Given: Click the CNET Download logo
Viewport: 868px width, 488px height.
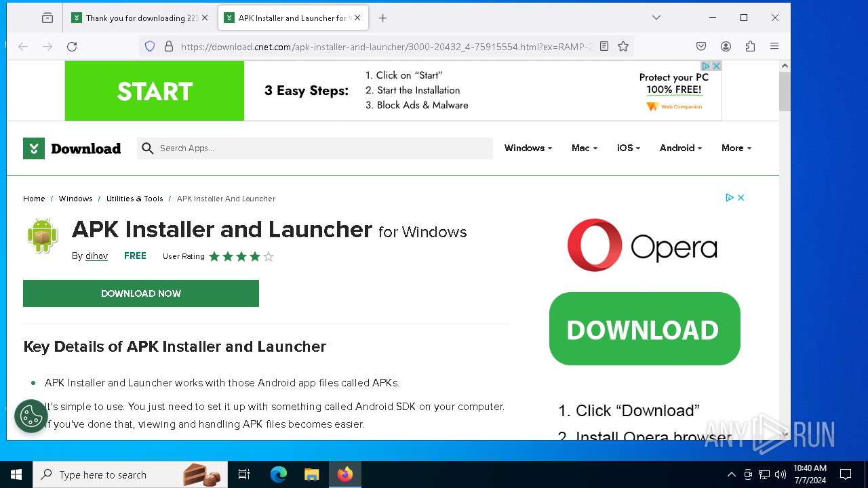Looking at the screenshot, I should point(72,148).
